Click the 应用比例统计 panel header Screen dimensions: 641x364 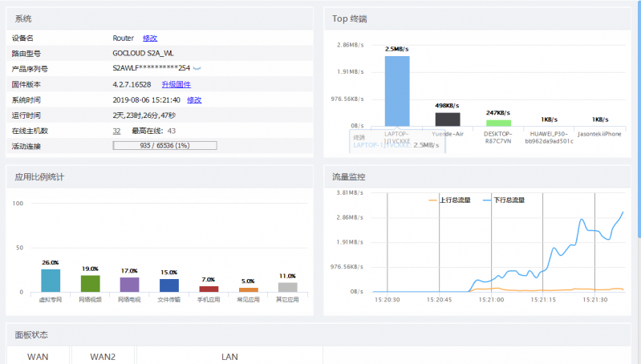tap(160, 177)
